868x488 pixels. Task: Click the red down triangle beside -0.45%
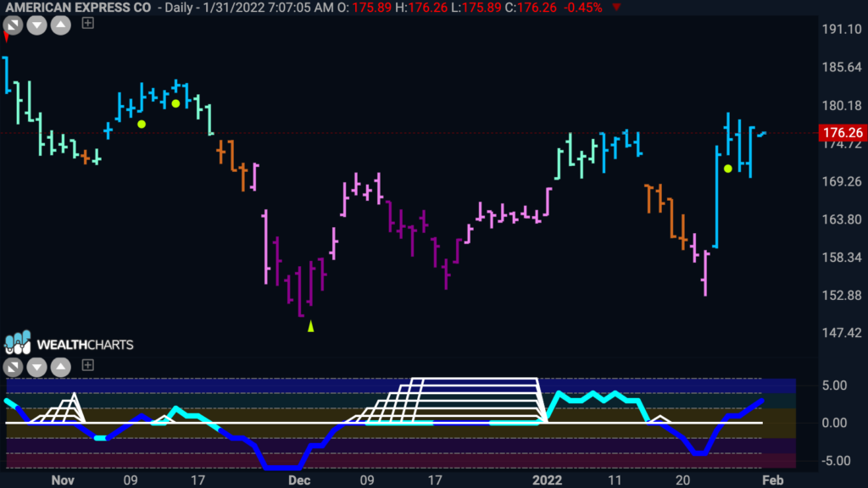[x=616, y=8]
